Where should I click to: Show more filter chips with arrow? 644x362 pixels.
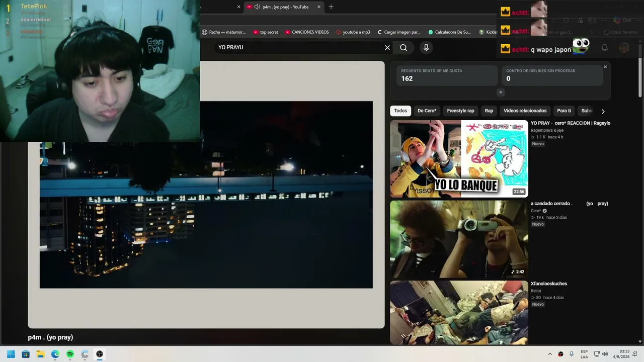point(603,111)
